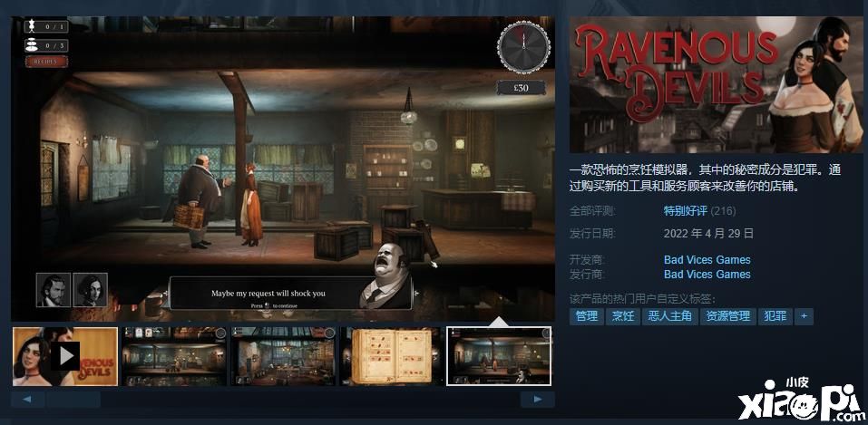The width and height of the screenshot is (868, 425).
Task: Click the RECIPES button in the screenshot
Action: point(46,62)
